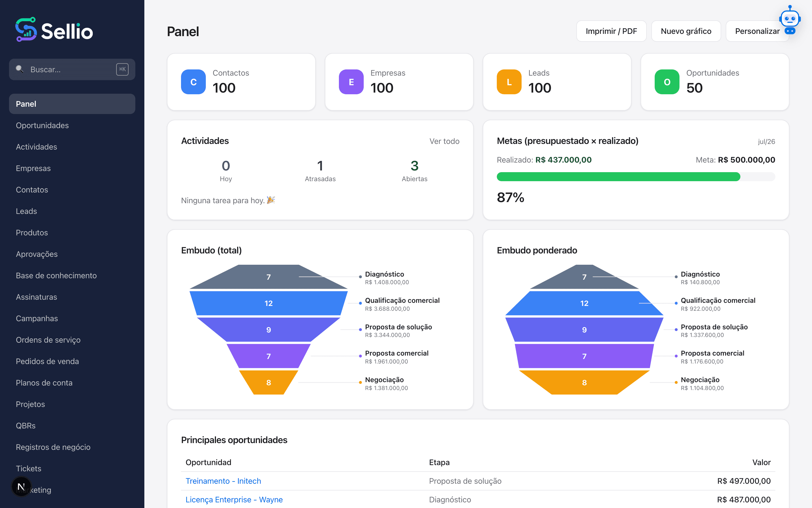
Task: Click Qualificação comercial R$ 3.688.000,00 legend
Action: pos(402,305)
